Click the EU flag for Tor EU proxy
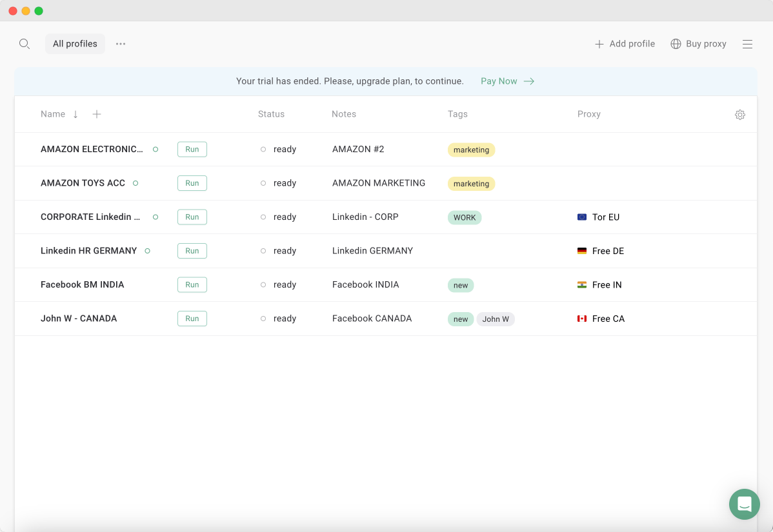This screenshot has height=532, width=773. tap(582, 217)
